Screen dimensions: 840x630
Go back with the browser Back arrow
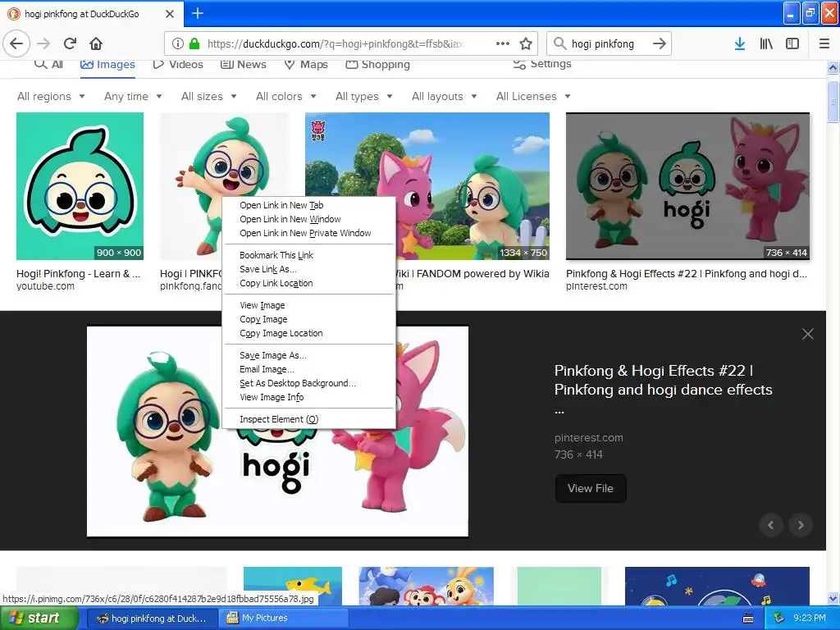click(x=16, y=43)
